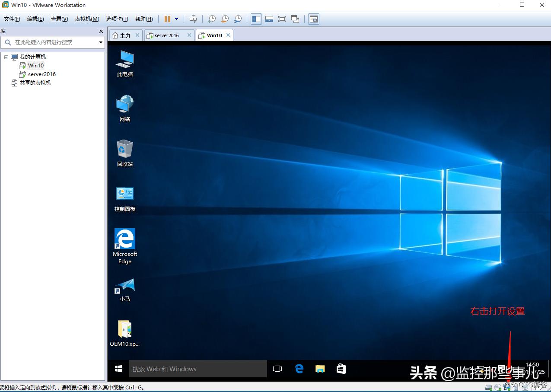The width and height of the screenshot is (551, 392).
Task: Select the Win10 virtual machine in library
Action: [35, 65]
